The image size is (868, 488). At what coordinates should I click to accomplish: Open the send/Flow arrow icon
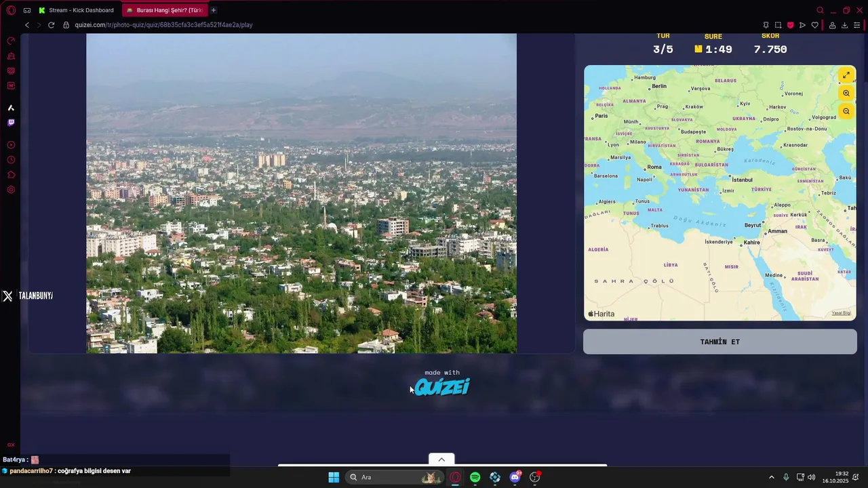(x=802, y=25)
